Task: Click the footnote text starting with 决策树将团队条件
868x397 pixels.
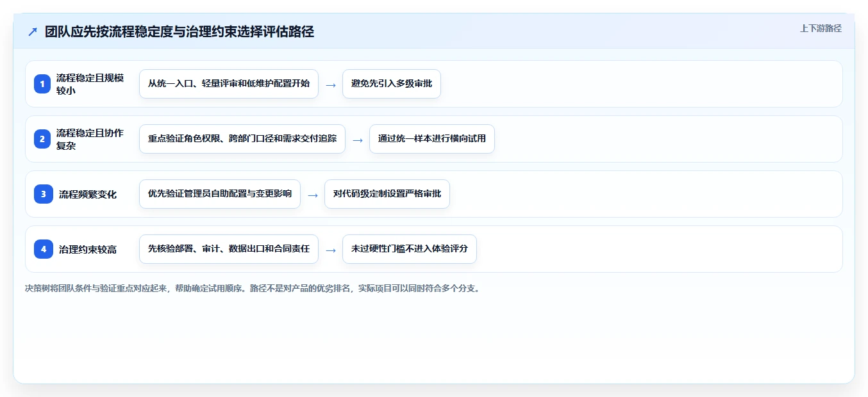Action: pyautogui.click(x=253, y=288)
